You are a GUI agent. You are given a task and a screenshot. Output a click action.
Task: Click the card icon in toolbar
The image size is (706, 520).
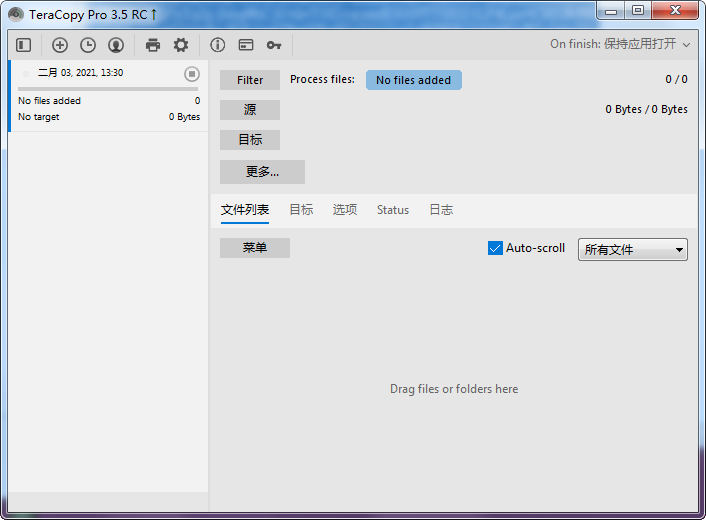(246, 45)
